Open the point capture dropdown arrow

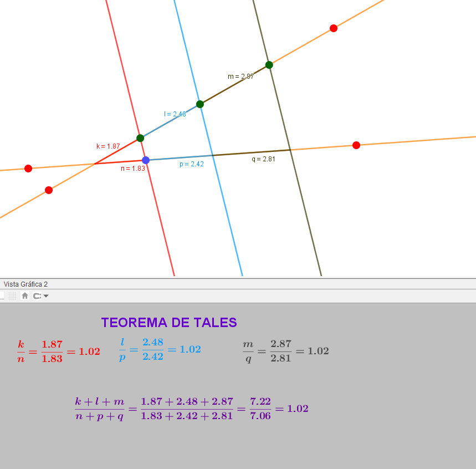pos(46,296)
